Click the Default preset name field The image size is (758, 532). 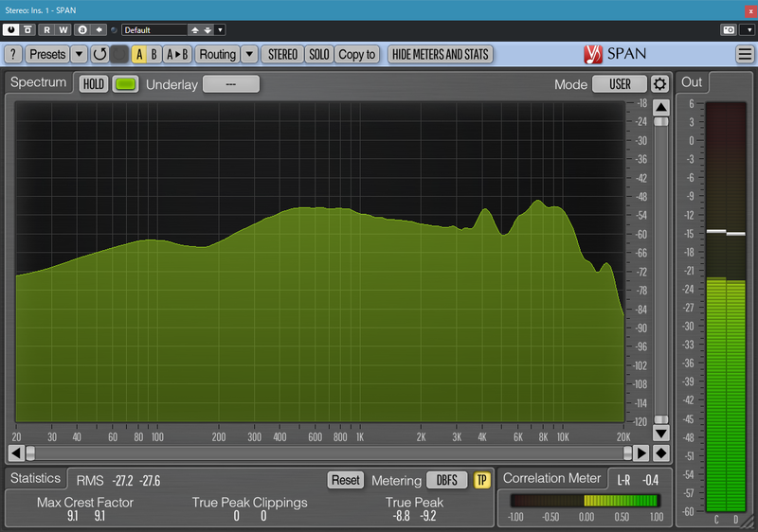153,30
